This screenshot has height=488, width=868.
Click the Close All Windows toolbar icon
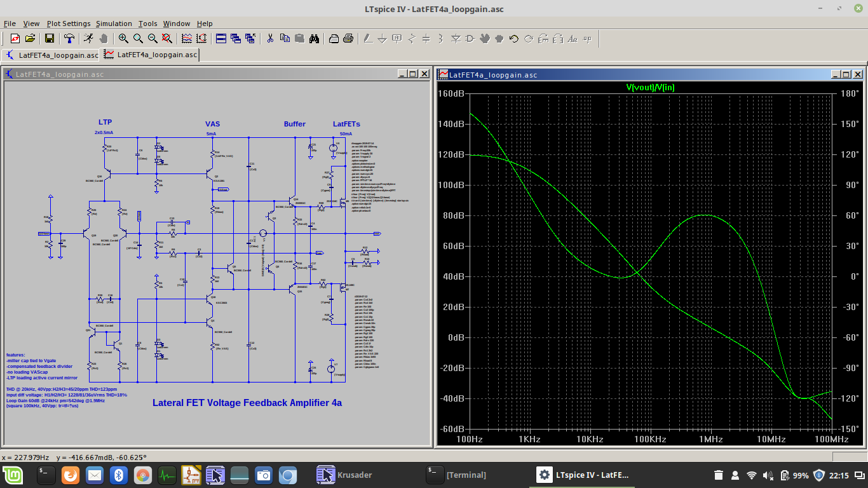click(250, 39)
